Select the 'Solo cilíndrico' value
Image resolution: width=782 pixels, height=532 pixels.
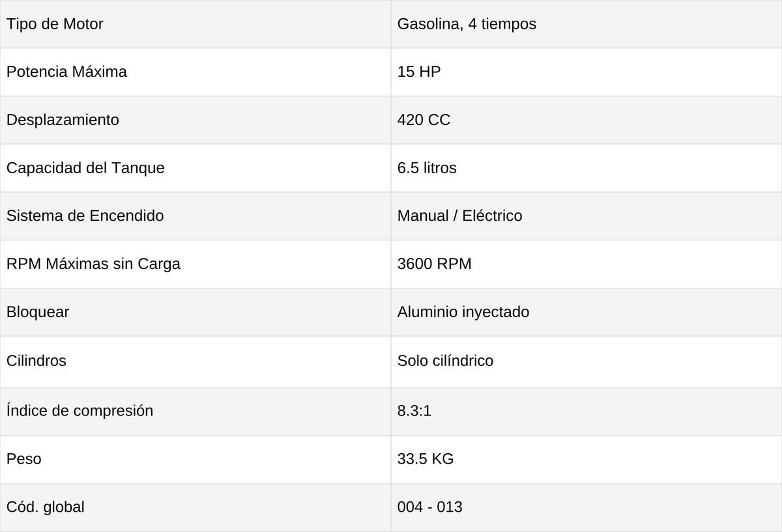coord(445,361)
